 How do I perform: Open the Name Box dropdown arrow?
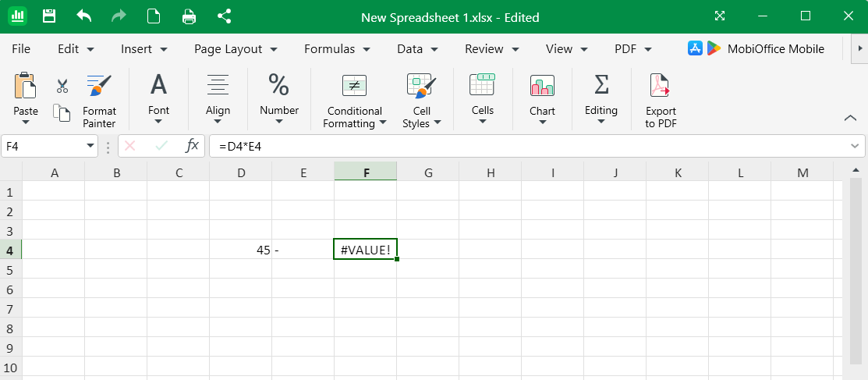(x=90, y=146)
